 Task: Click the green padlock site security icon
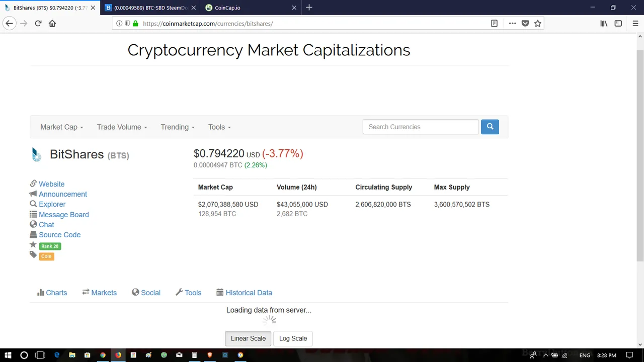point(135,24)
